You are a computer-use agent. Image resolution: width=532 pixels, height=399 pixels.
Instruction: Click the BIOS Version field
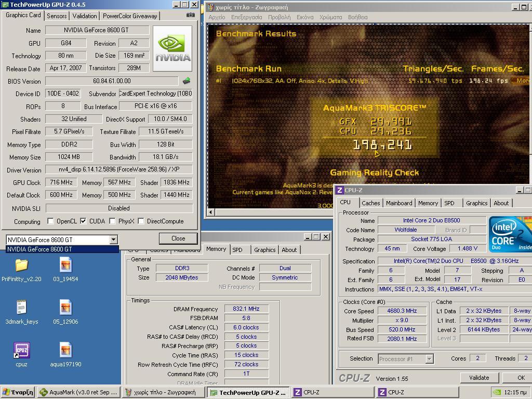pos(112,81)
